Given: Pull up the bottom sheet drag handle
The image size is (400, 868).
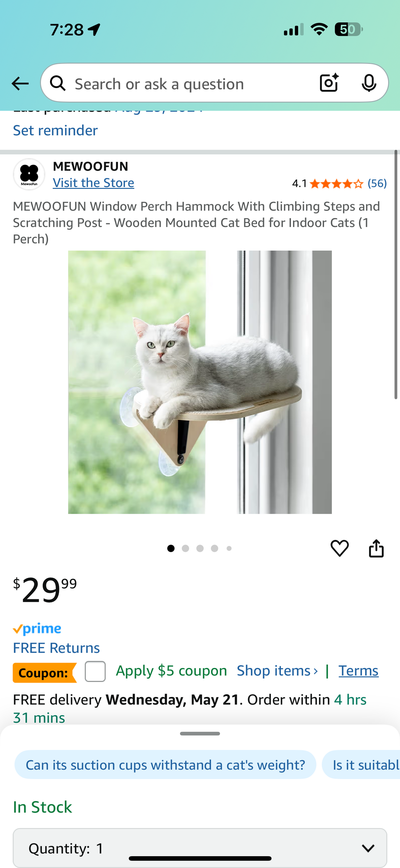Looking at the screenshot, I should click(200, 733).
